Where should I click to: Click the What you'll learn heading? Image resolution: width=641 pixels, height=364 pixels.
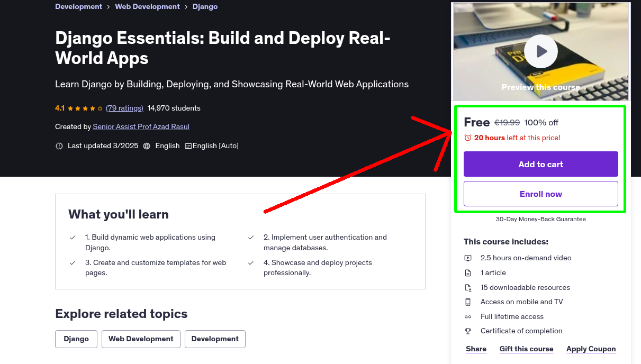tap(119, 215)
